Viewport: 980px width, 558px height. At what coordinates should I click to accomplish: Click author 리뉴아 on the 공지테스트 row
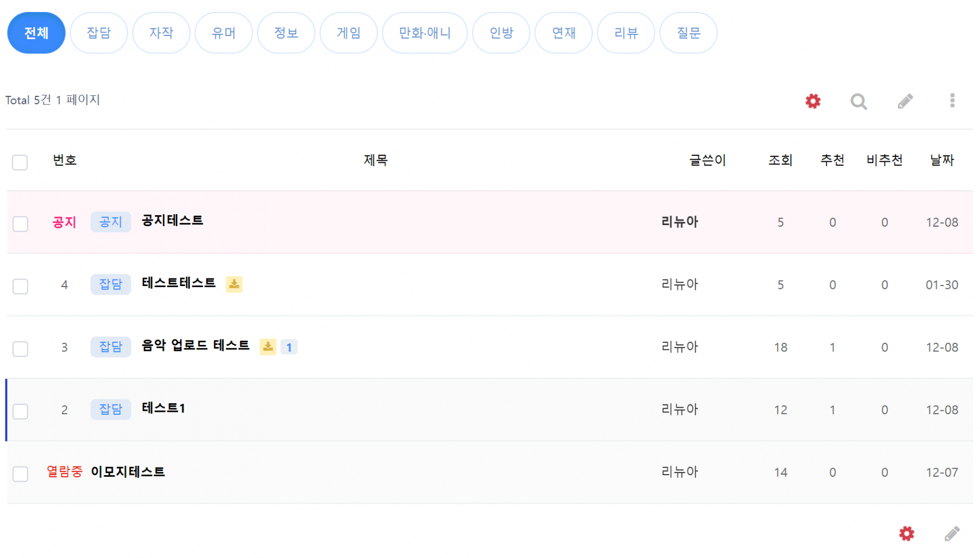679,222
